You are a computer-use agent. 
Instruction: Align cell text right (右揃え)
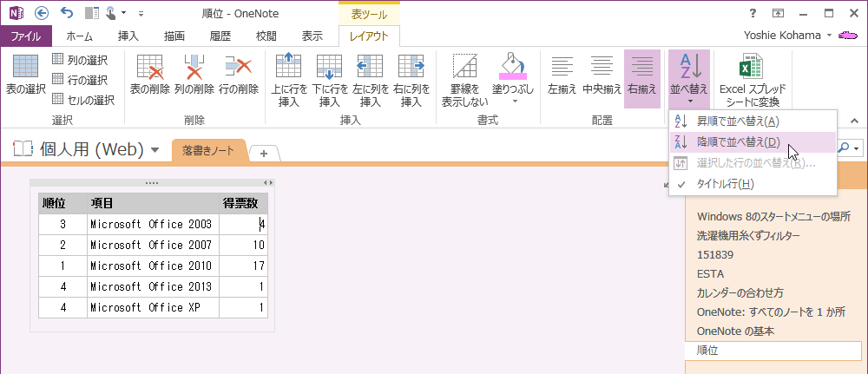tap(642, 77)
